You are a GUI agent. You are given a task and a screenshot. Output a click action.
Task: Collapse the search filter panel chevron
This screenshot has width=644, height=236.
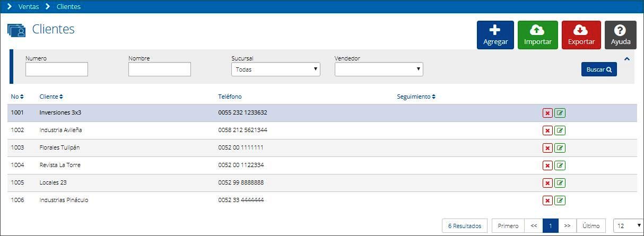pyautogui.click(x=627, y=59)
